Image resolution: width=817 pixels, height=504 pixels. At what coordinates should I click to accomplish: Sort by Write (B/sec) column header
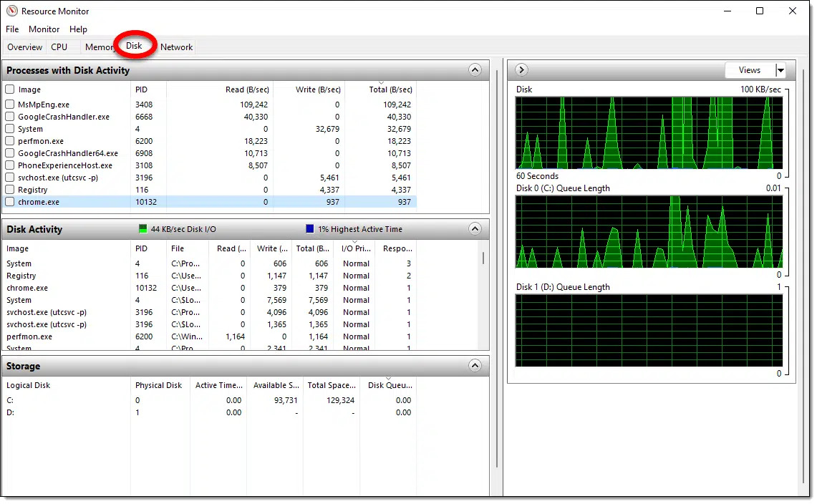point(309,89)
